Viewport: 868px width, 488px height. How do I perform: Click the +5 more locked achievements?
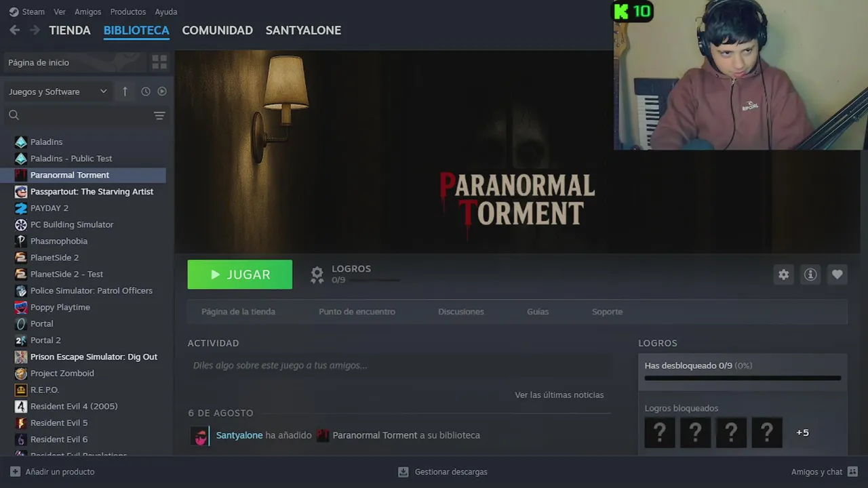pyautogui.click(x=802, y=432)
